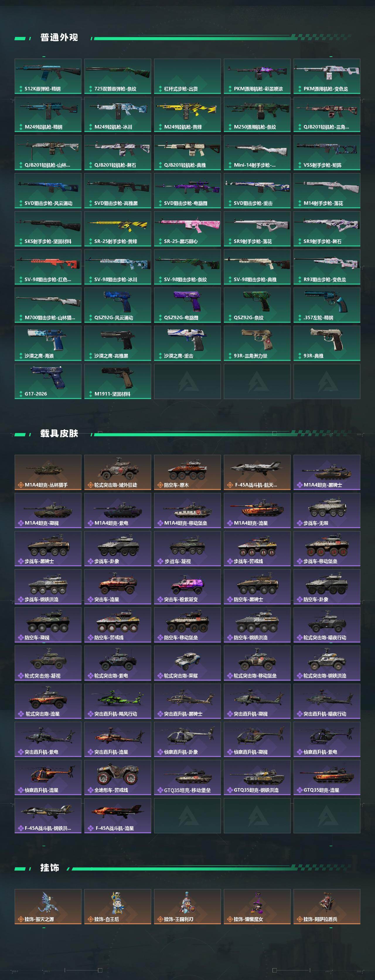
Task: Choose the .357左轮-精钢 revolver skin
Action: (x=327, y=305)
